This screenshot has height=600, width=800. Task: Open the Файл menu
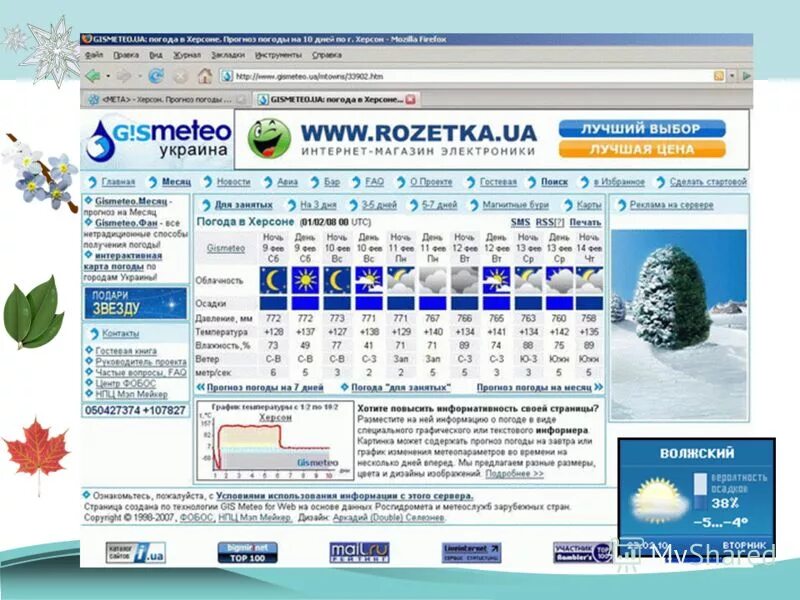click(x=94, y=55)
